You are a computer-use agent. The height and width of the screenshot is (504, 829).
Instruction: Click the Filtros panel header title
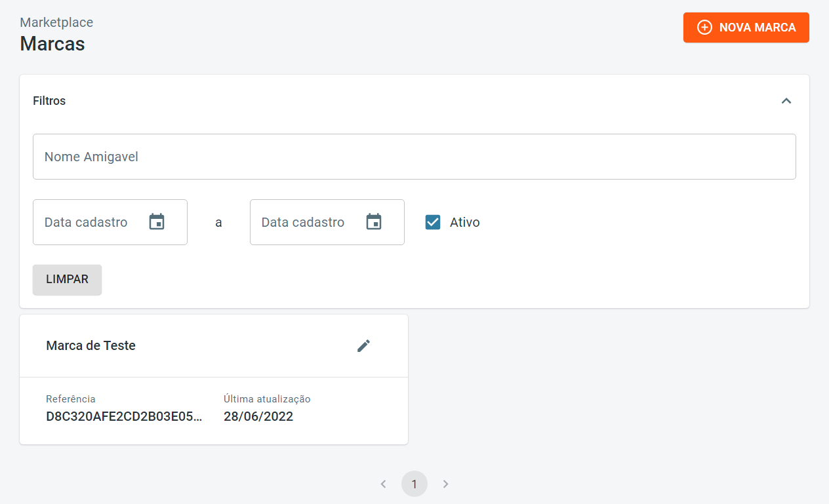point(49,101)
